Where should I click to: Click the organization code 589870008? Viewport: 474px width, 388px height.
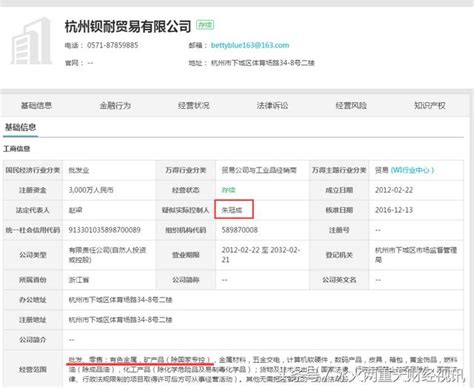click(x=240, y=230)
